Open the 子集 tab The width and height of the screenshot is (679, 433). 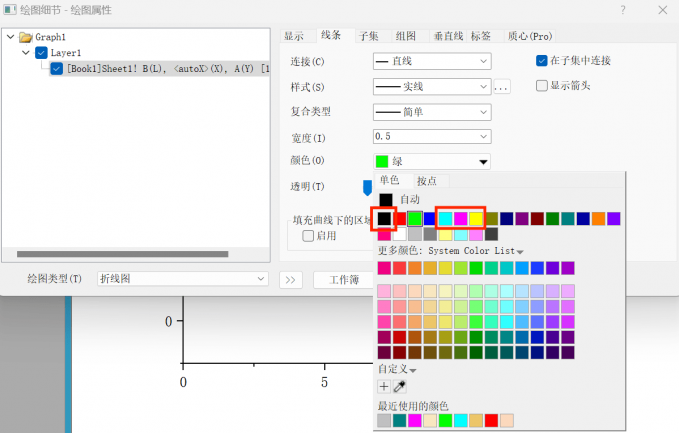click(369, 36)
